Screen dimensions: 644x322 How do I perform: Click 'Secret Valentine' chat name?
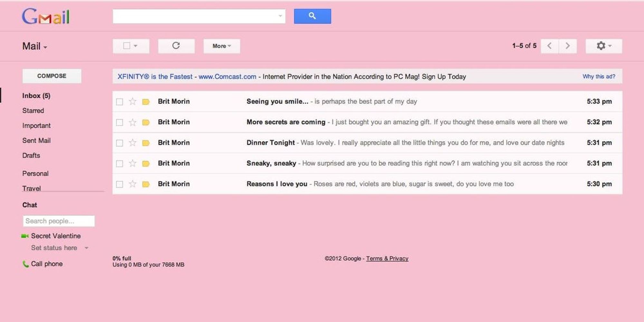(56, 236)
